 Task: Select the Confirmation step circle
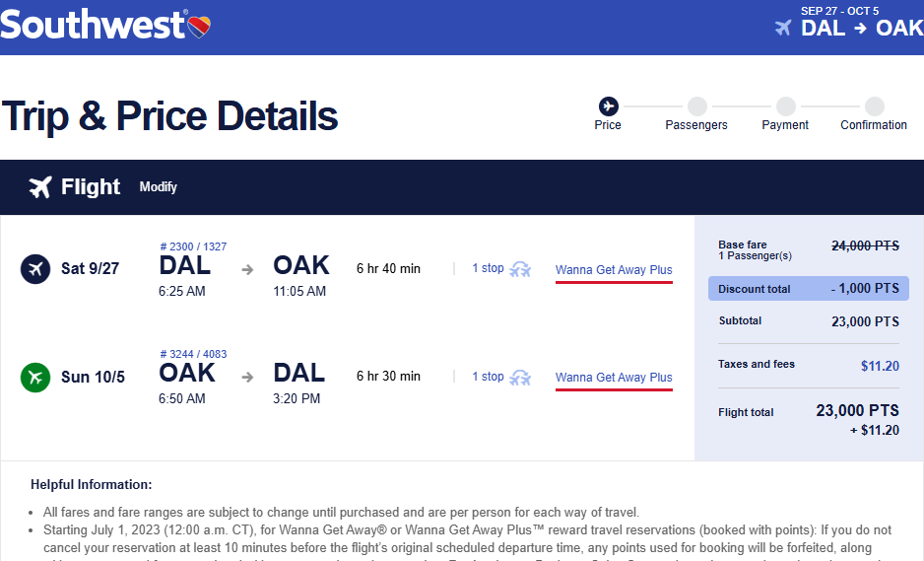point(874,105)
